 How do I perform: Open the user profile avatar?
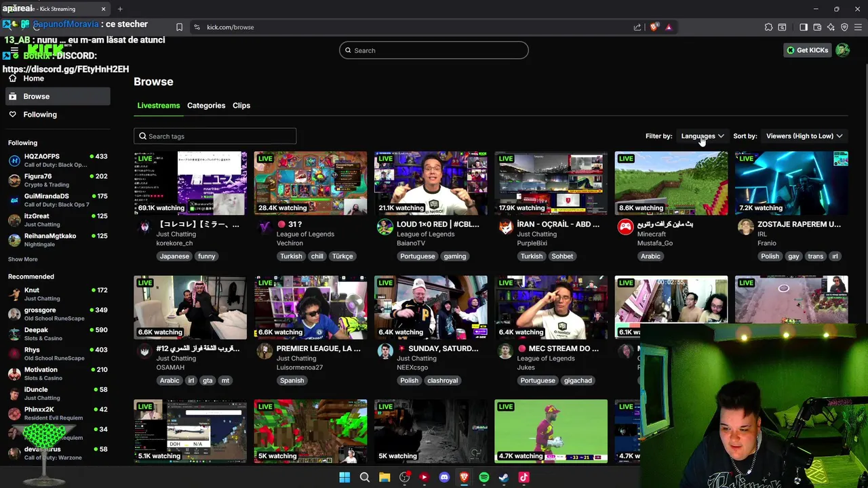pos(842,50)
